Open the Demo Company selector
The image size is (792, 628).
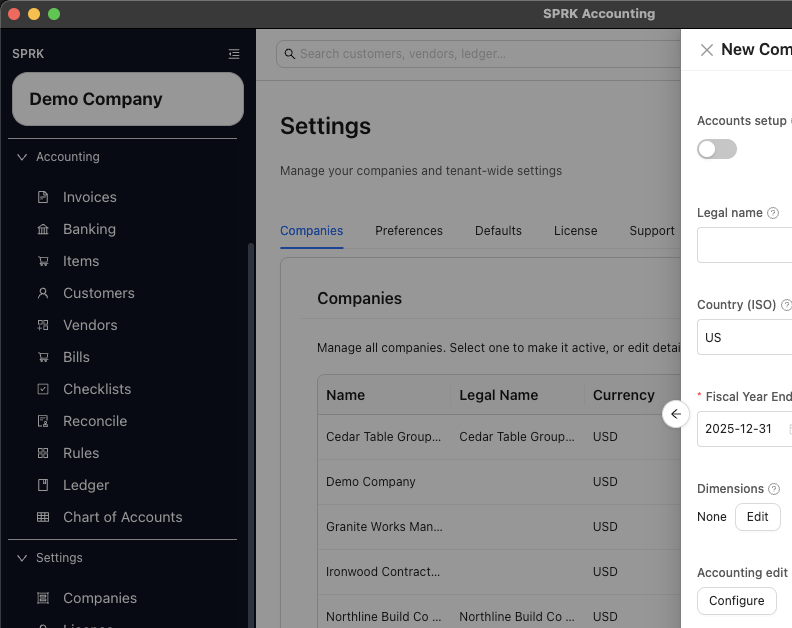(128, 99)
